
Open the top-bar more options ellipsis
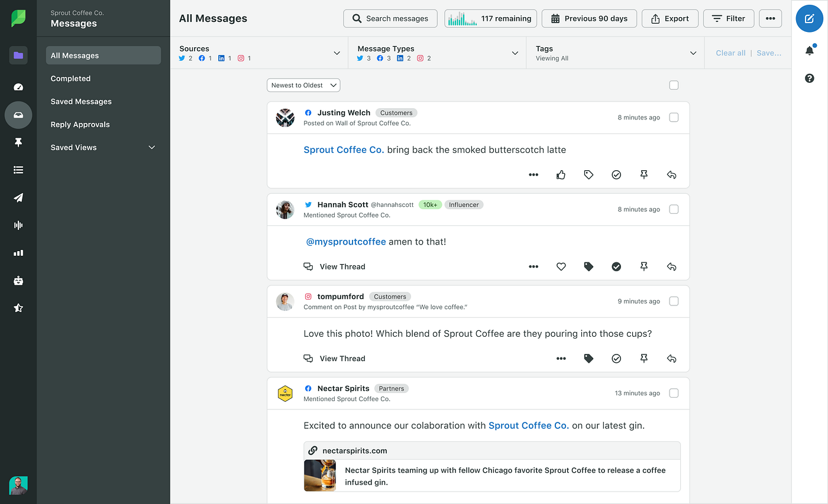click(770, 18)
